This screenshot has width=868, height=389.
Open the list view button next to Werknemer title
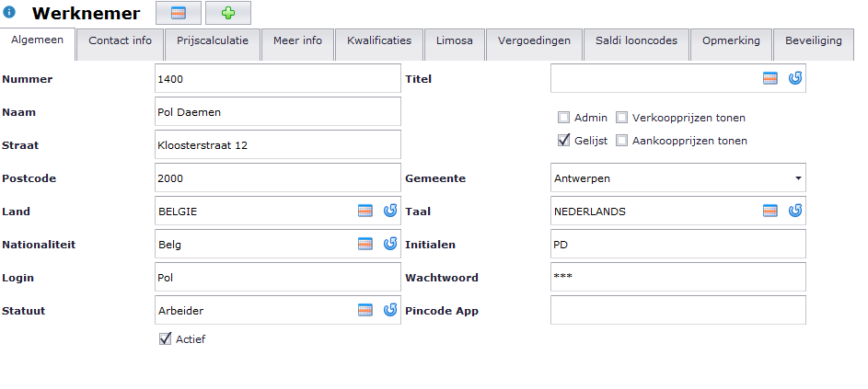pos(179,13)
